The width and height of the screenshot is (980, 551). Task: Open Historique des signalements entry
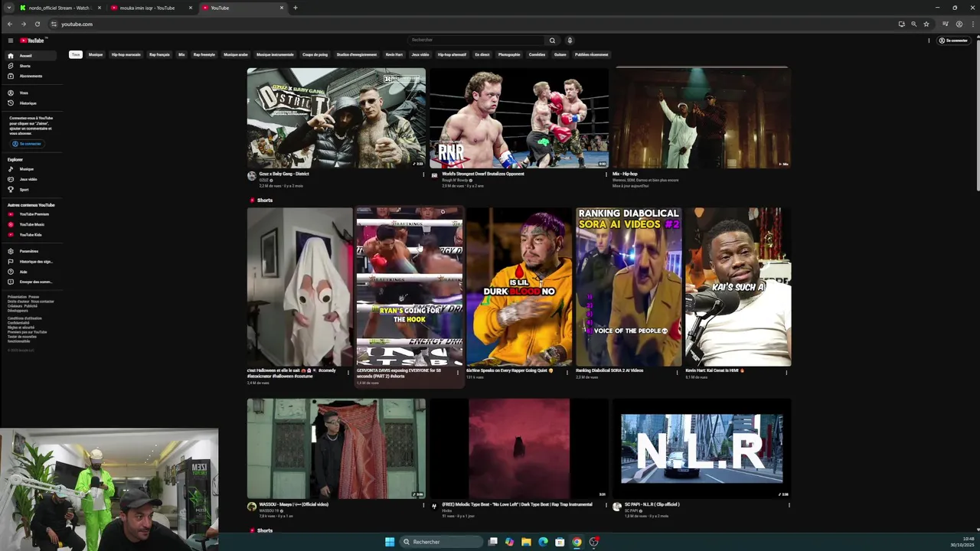(31, 262)
